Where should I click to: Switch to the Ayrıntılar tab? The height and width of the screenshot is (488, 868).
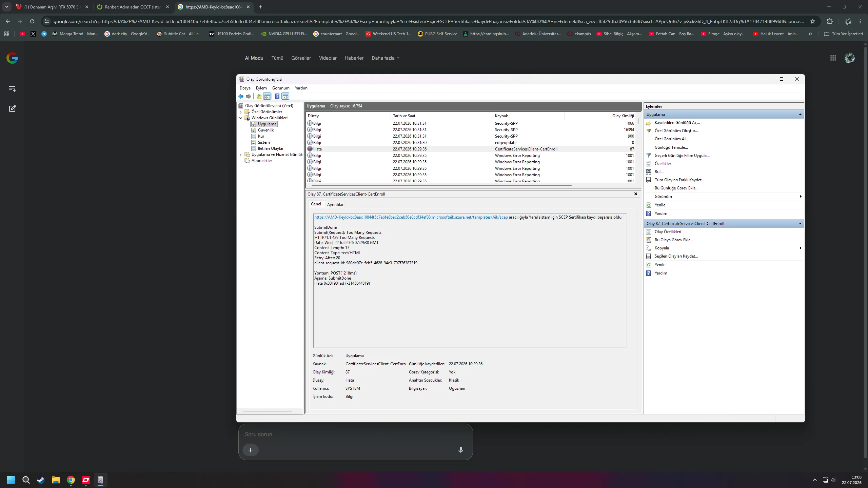335,205
